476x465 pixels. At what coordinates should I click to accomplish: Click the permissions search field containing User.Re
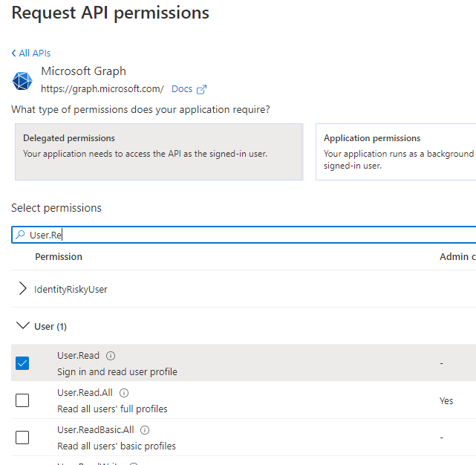(x=244, y=235)
